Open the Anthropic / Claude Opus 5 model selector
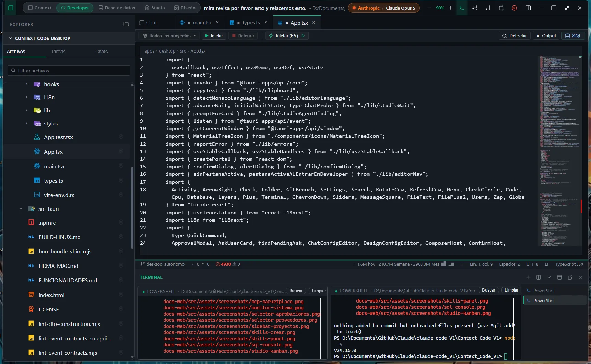The height and width of the screenshot is (364, 591). [x=384, y=8]
